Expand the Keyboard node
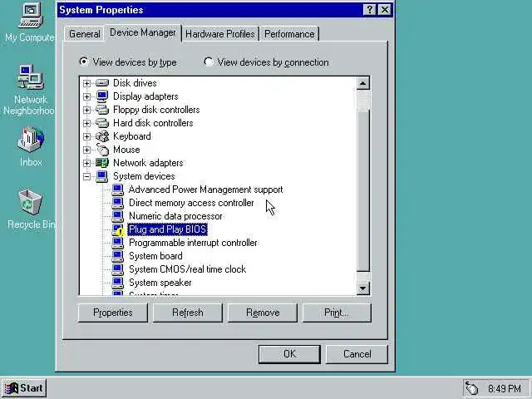This screenshot has height=399, width=532. click(86, 136)
